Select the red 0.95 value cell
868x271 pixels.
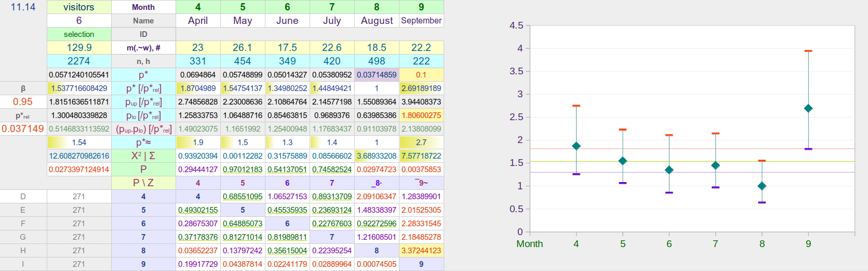pos(23,102)
